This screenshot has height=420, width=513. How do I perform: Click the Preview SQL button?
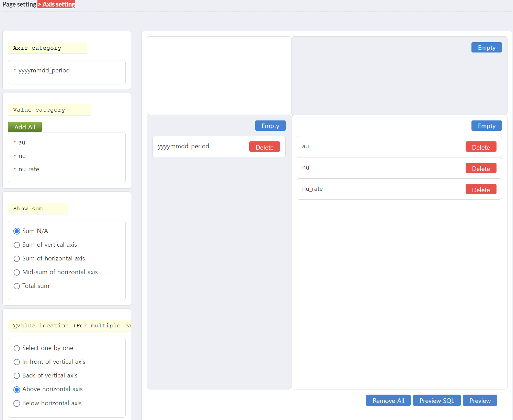pos(437,400)
